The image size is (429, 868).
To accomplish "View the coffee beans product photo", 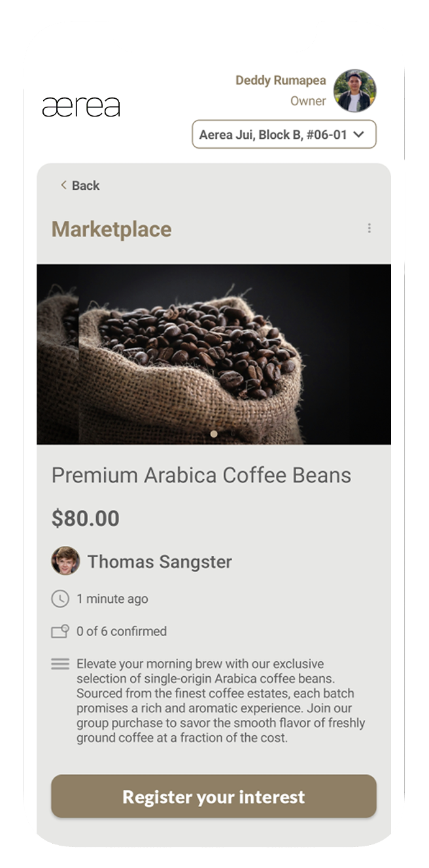I will pos(214,353).
